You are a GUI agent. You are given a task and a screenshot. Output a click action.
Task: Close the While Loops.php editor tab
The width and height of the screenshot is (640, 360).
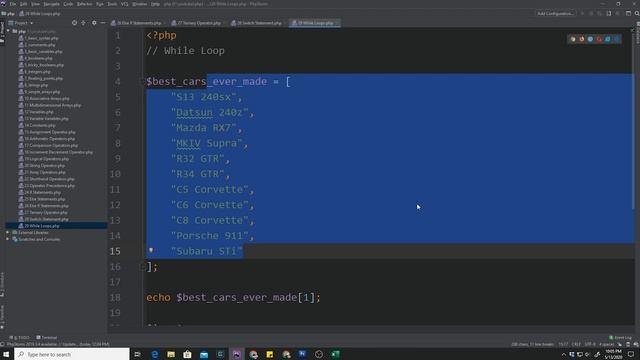(x=337, y=23)
